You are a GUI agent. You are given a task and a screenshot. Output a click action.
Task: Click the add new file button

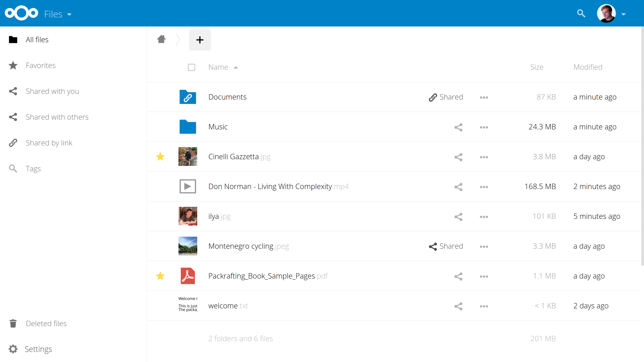(199, 39)
